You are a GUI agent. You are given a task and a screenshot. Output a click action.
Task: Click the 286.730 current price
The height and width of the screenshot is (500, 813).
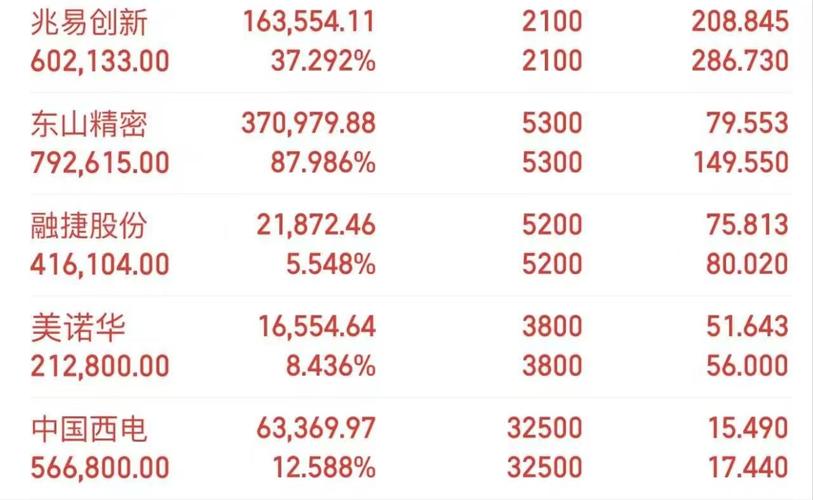(x=740, y=61)
